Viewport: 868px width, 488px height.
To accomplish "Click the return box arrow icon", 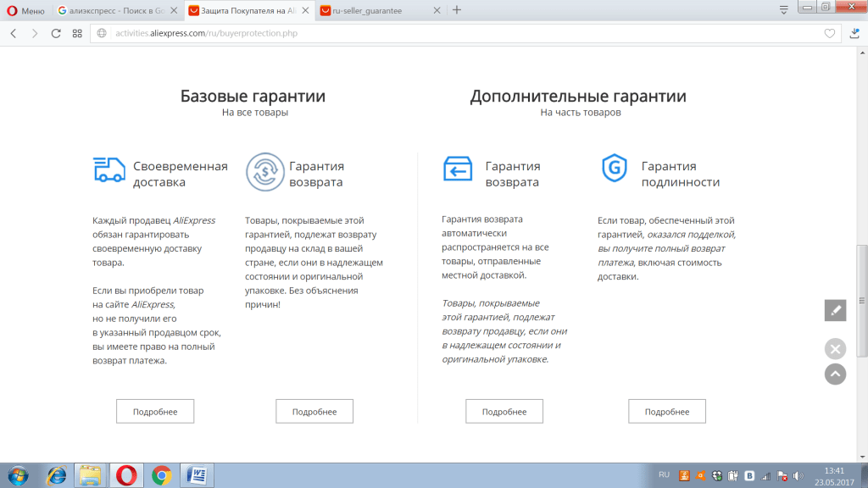I will [458, 169].
